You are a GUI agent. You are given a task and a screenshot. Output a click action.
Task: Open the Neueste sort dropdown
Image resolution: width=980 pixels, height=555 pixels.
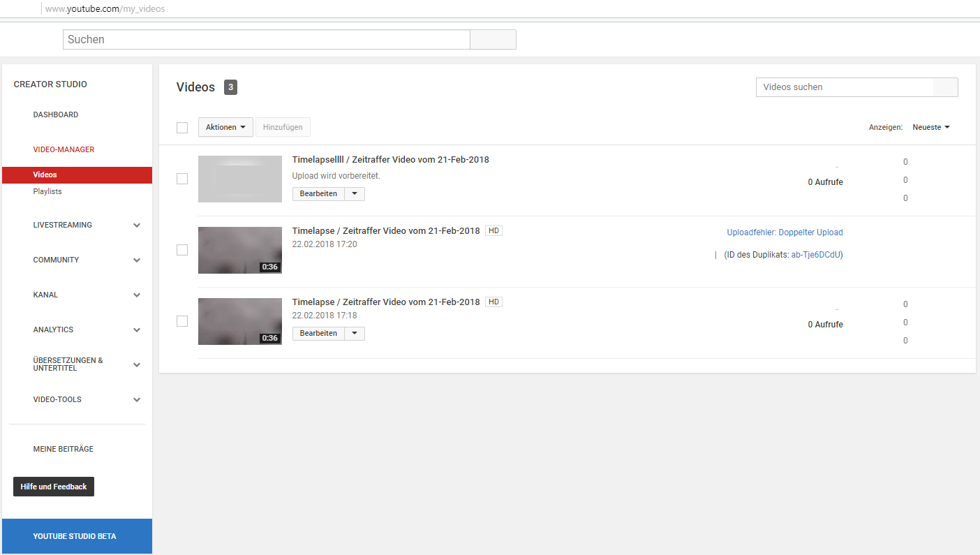point(931,127)
